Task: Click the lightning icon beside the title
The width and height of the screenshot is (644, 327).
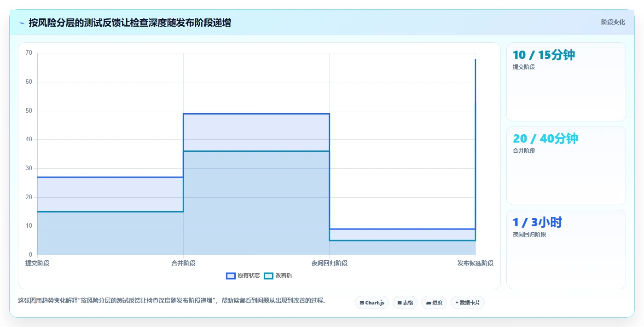Action: (22, 23)
